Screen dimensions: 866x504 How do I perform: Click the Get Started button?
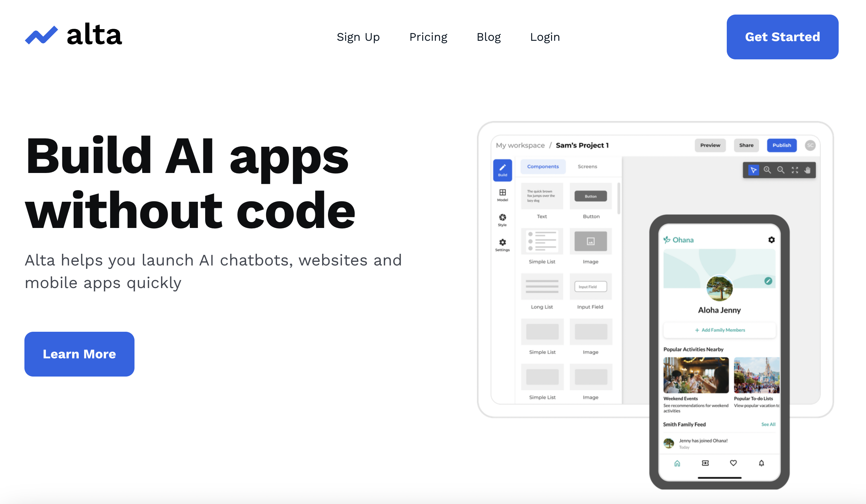click(x=783, y=37)
